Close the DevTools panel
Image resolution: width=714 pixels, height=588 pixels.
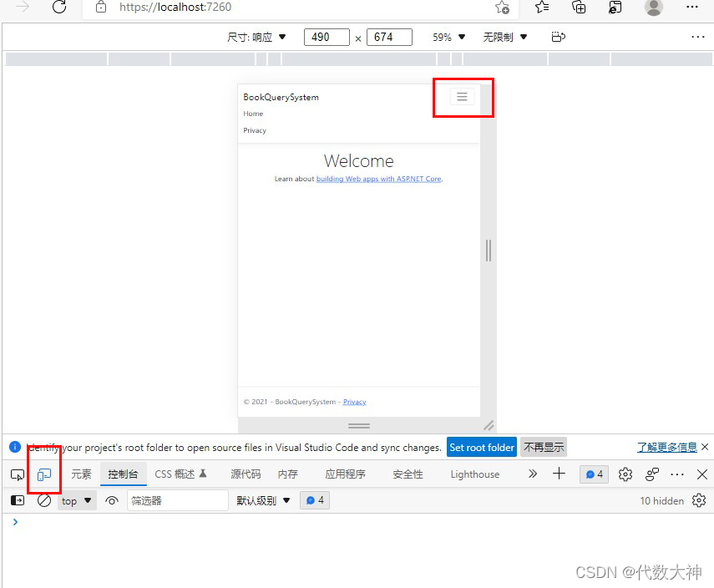(x=702, y=474)
